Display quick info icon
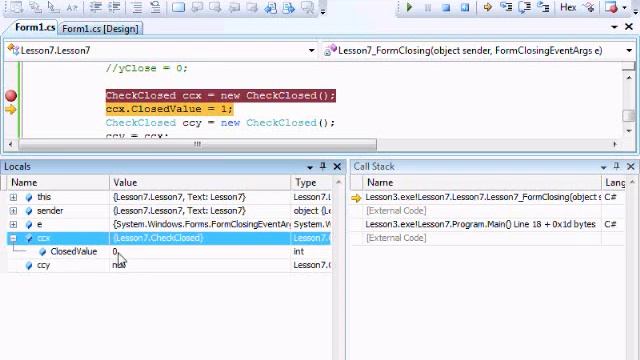640x360 pixels. pos(53,7)
